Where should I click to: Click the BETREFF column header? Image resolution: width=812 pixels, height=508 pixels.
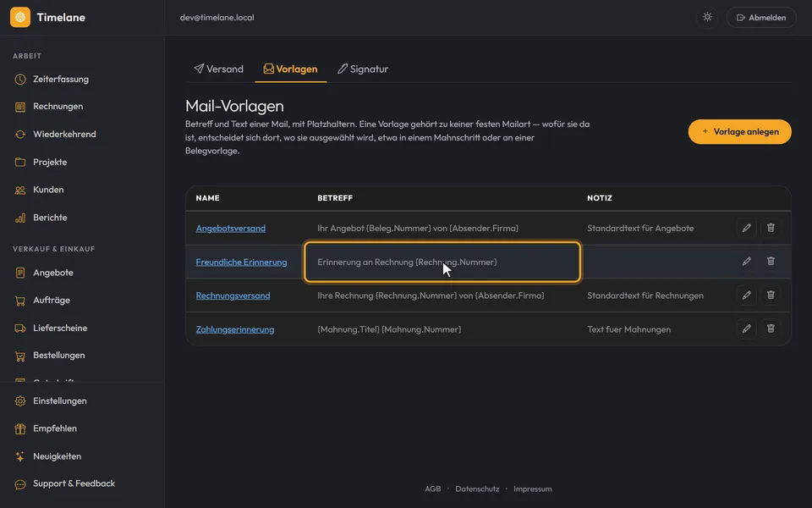click(335, 198)
